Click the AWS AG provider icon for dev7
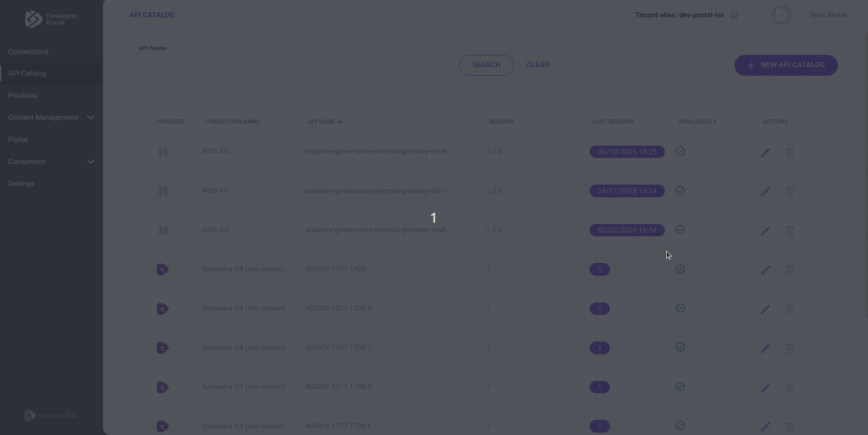This screenshot has width=868, height=435. click(163, 191)
